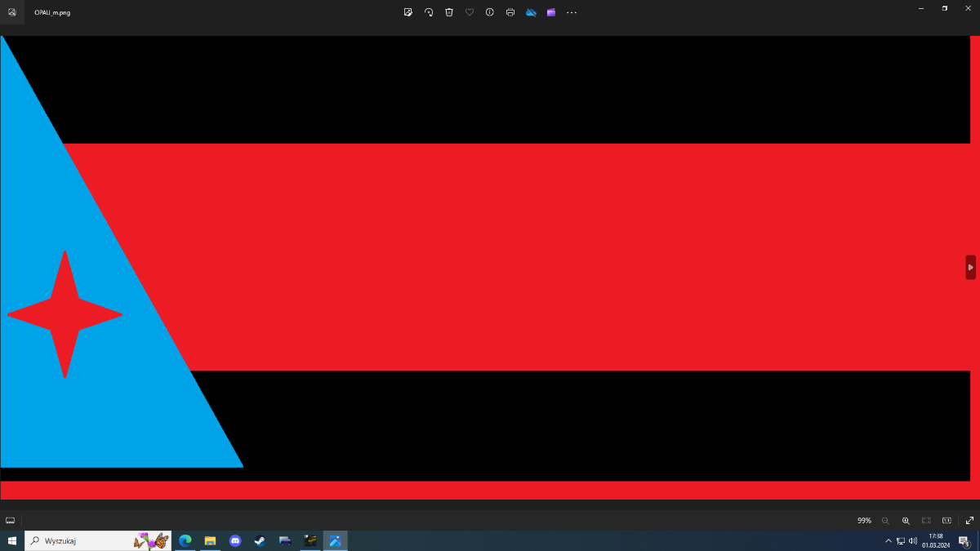
Task: Go to next image with right arrow
Action: (970, 267)
